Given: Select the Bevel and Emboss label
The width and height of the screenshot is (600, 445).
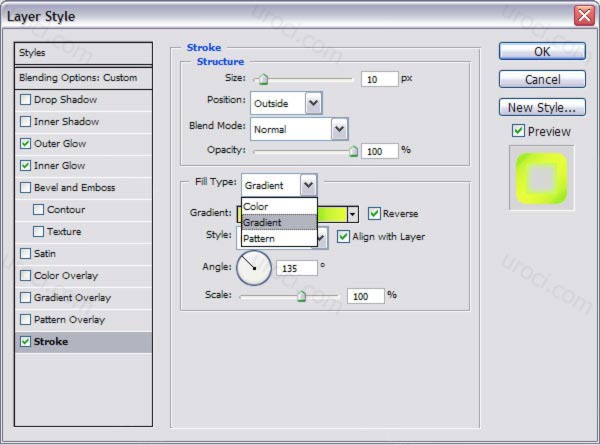Looking at the screenshot, I should 75,187.
